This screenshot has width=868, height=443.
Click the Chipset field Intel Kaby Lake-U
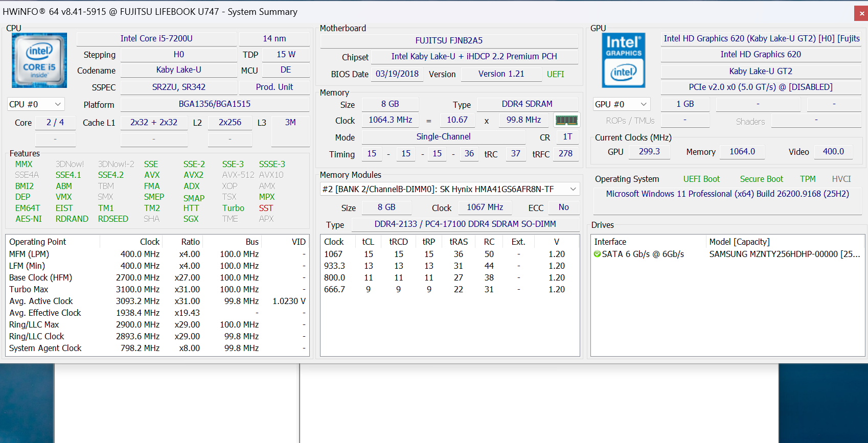474,56
